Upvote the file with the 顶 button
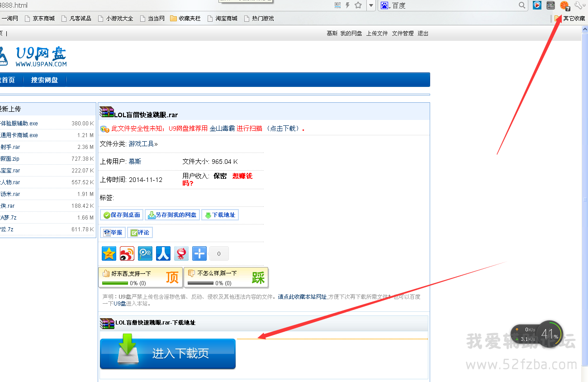This screenshot has width=588, height=382. (x=141, y=277)
